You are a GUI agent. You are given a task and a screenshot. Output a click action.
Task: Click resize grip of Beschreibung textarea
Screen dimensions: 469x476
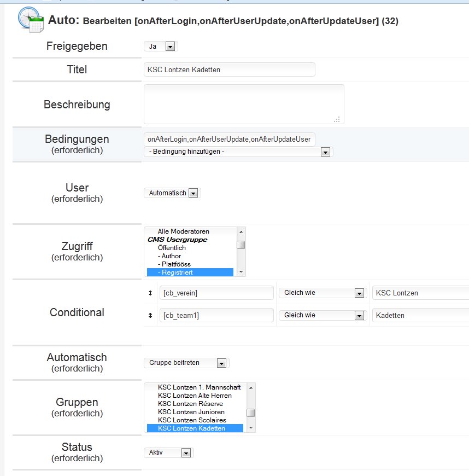tap(337, 119)
